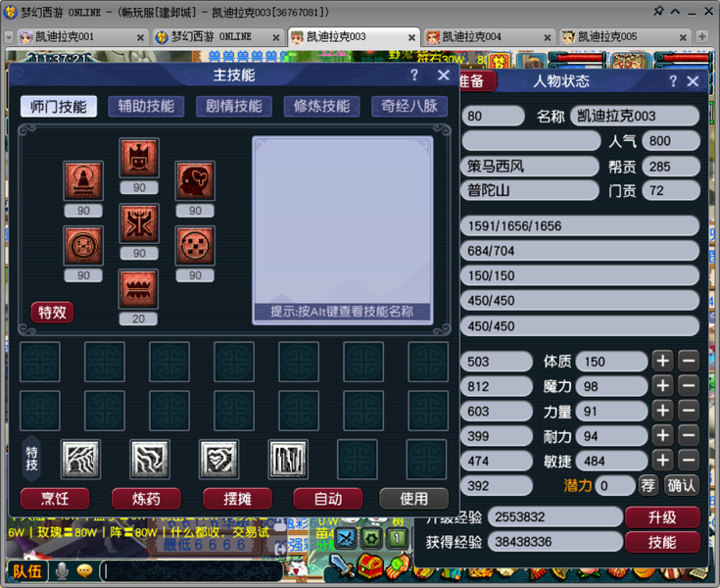720x588 pixels.
Task: Click the 升级 level-up button
Action: [x=662, y=517]
